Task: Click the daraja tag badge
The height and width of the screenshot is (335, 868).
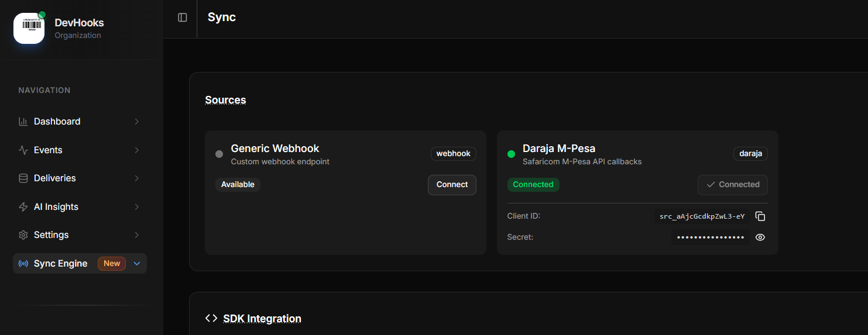Action: [750, 154]
